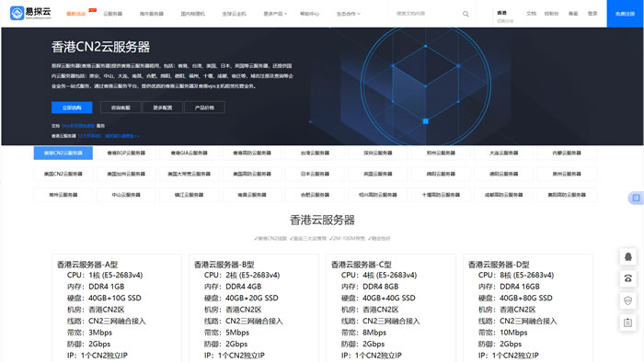This screenshot has width=644, height=362.
Task: Expand the 更多产品 dropdown menu
Action: point(275,14)
